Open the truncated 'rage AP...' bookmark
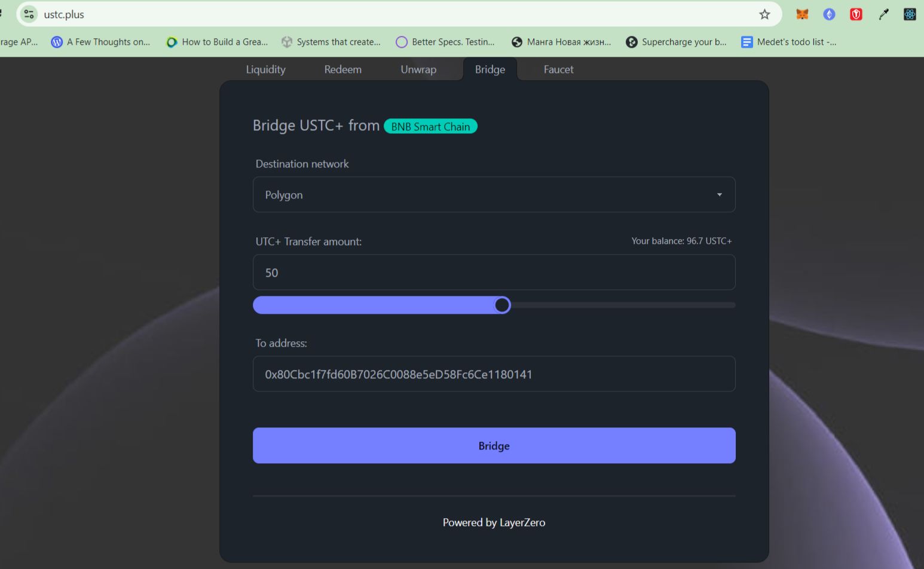Screen dimensions: 924x569 click(19, 42)
